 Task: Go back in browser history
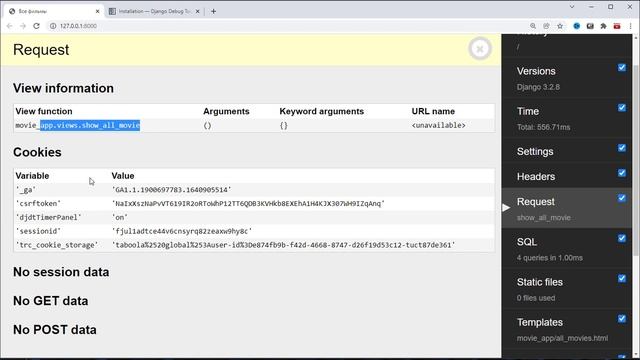[9, 26]
